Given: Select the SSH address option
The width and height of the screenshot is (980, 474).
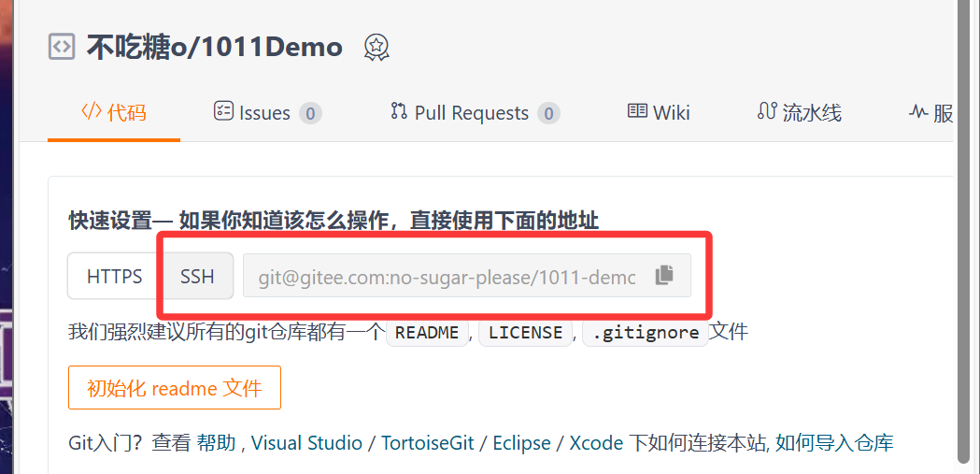Looking at the screenshot, I should click(x=197, y=276).
